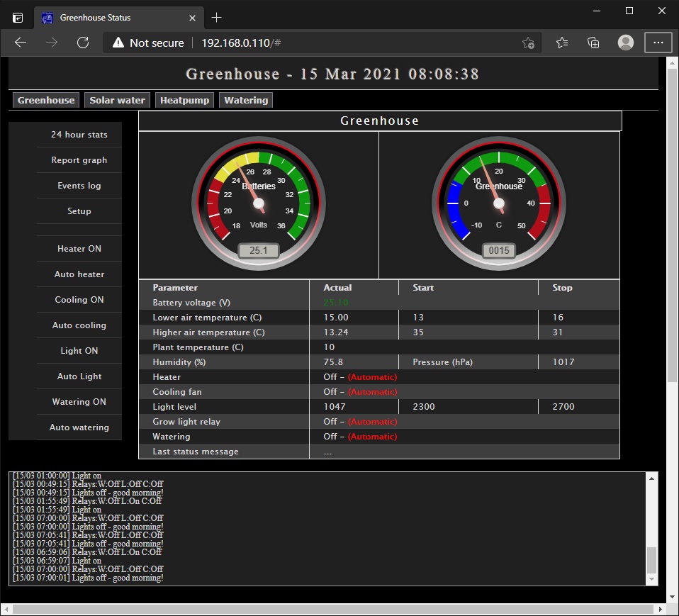
Task: Add this page to favorites star icon
Action: click(528, 43)
